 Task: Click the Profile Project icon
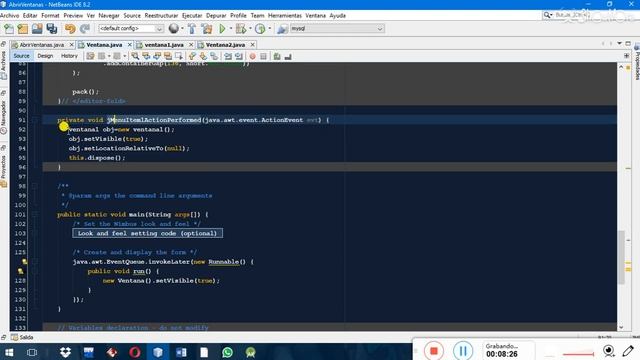260,29
